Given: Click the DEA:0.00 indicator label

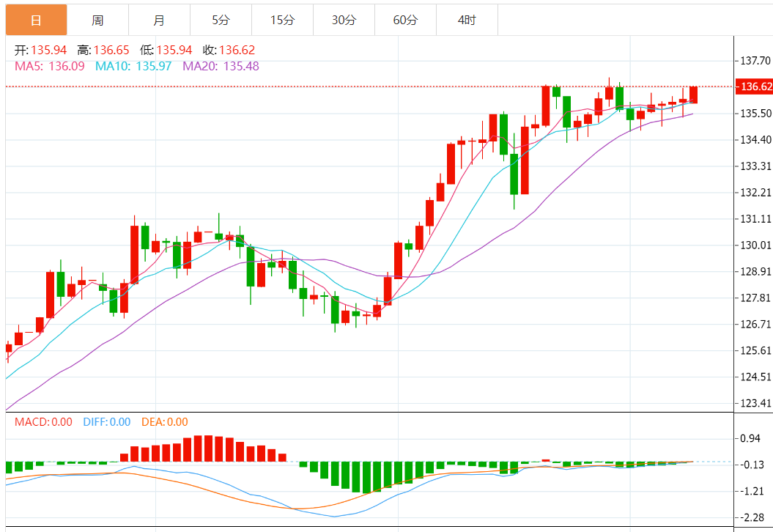Looking at the screenshot, I should [x=165, y=422].
